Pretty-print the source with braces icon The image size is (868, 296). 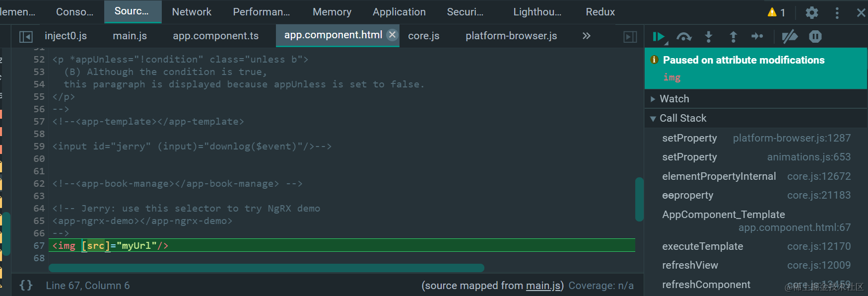[26, 285]
